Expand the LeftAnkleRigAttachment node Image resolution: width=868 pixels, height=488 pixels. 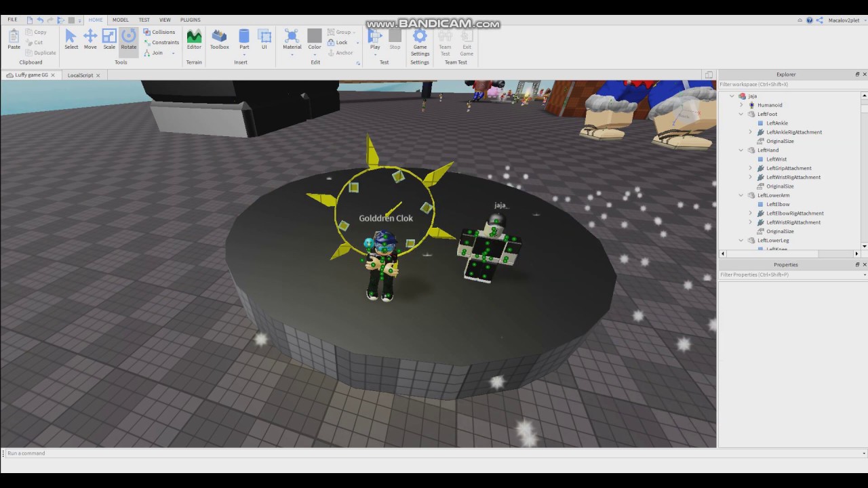tap(751, 132)
